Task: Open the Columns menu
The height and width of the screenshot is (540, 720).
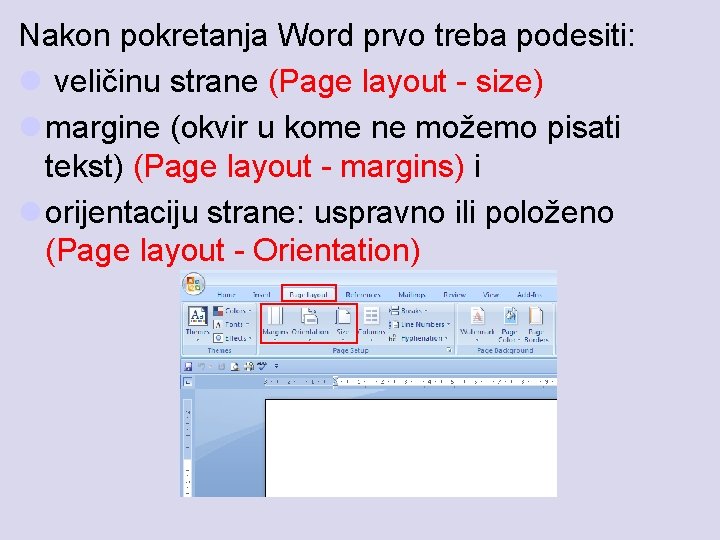Action: [x=371, y=324]
